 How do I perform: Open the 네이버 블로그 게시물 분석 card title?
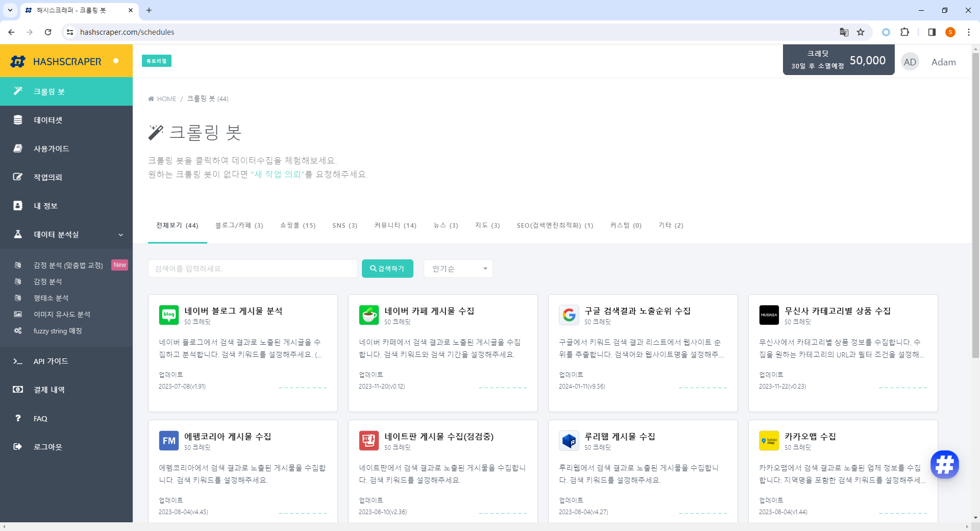233,311
